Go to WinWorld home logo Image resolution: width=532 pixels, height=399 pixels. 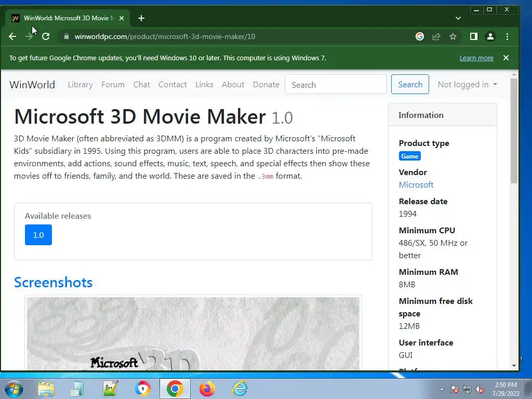pos(32,85)
